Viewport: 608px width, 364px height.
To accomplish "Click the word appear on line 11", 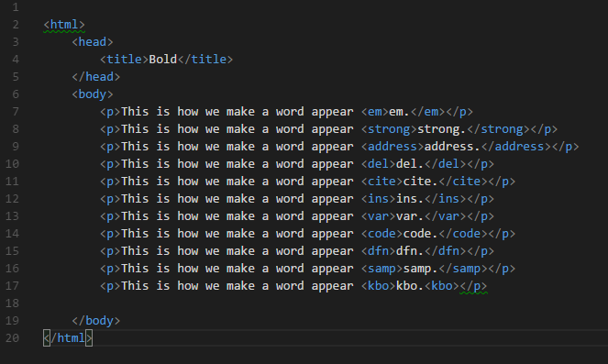I will [x=332, y=182].
